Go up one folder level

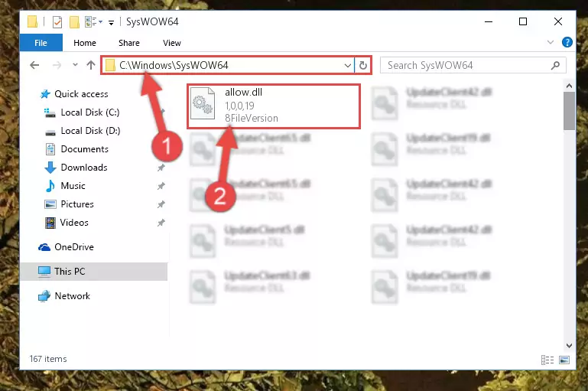click(91, 65)
